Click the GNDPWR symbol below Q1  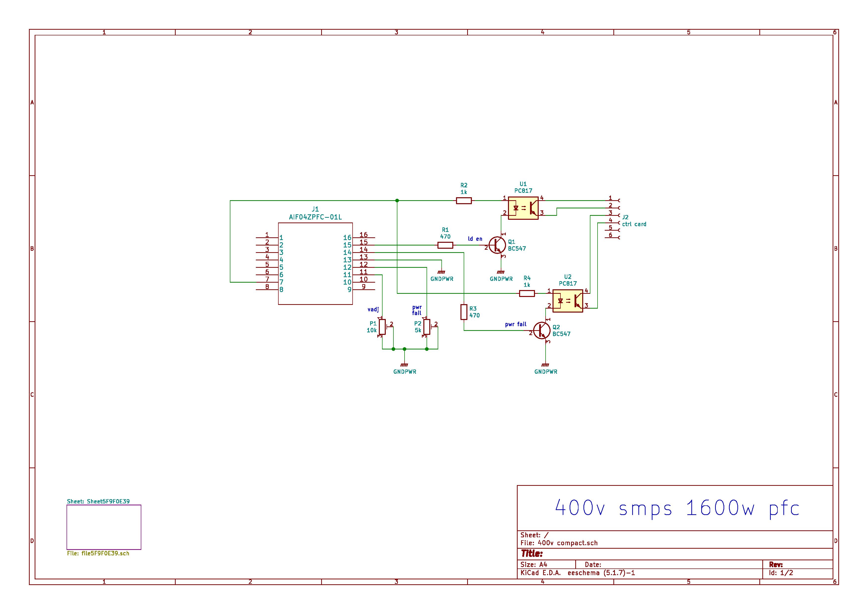pos(501,272)
